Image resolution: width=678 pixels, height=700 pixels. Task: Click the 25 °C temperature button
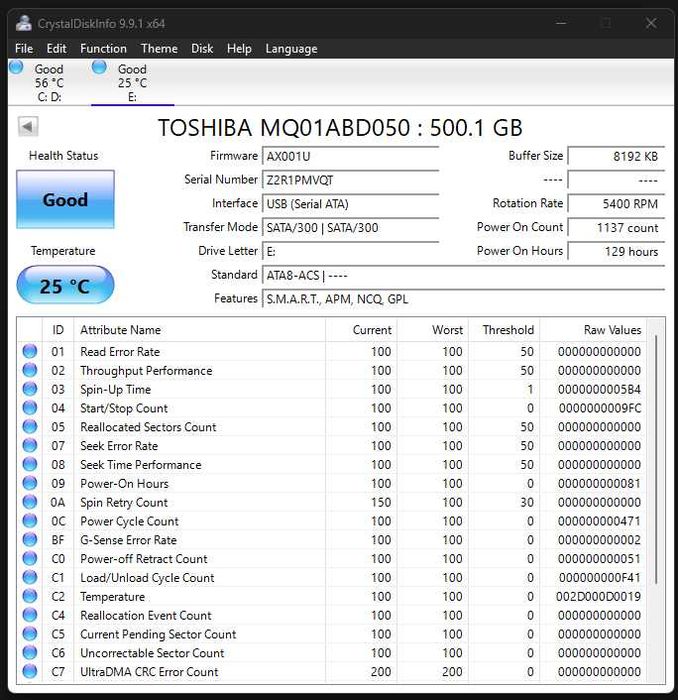click(x=65, y=285)
